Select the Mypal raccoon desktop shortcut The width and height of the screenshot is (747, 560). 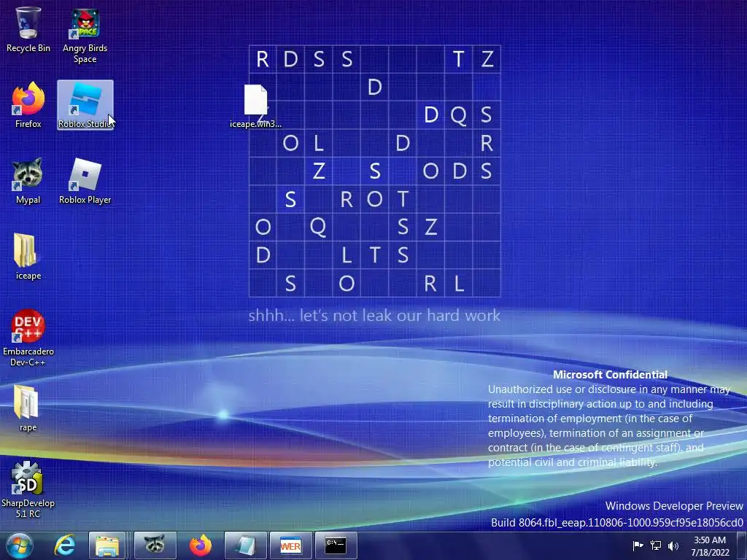click(x=28, y=181)
